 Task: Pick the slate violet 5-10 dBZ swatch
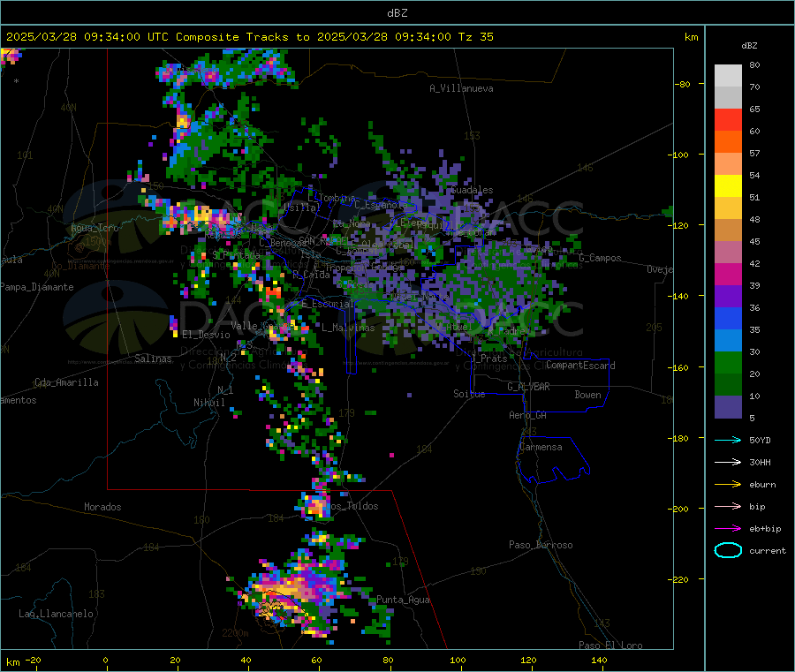tap(728, 407)
